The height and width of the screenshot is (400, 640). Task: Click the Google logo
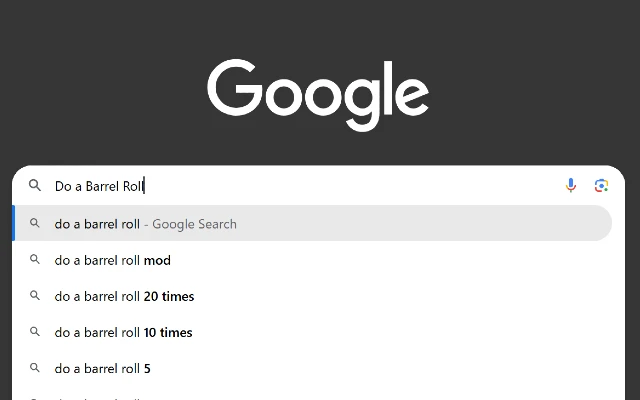click(x=318, y=94)
